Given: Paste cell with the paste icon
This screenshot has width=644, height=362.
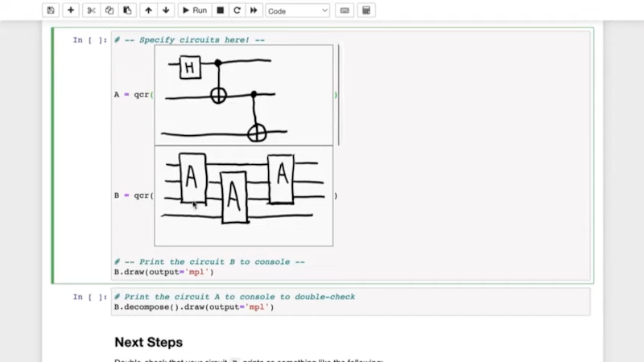Looking at the screenshot, I should coord(127,10).
